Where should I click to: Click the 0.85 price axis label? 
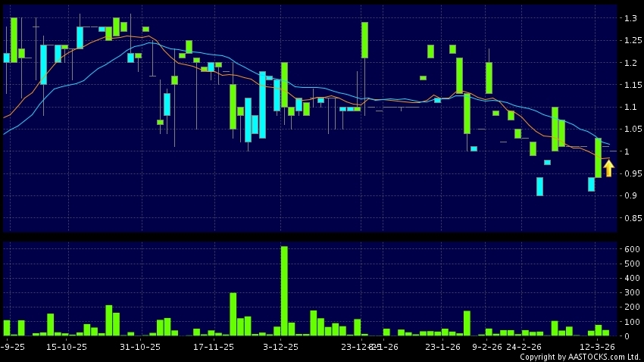click(x=630, y=219)
